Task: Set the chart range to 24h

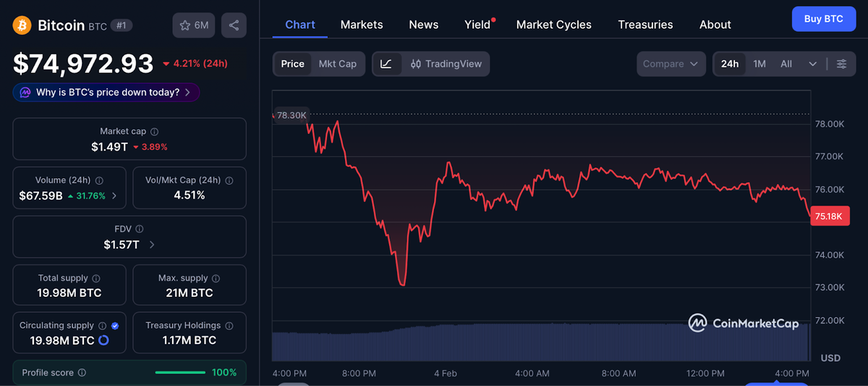Action: (730, 64)
